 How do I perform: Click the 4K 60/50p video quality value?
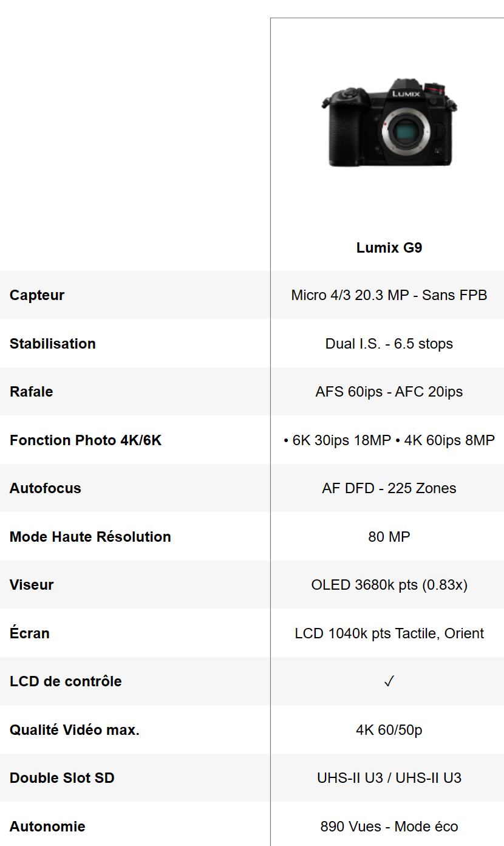click(389, 730)
